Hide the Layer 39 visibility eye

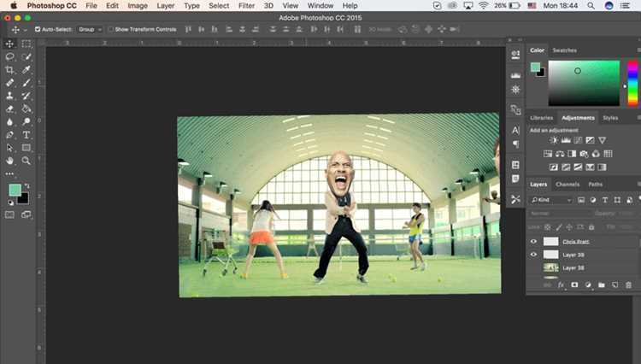533,255
